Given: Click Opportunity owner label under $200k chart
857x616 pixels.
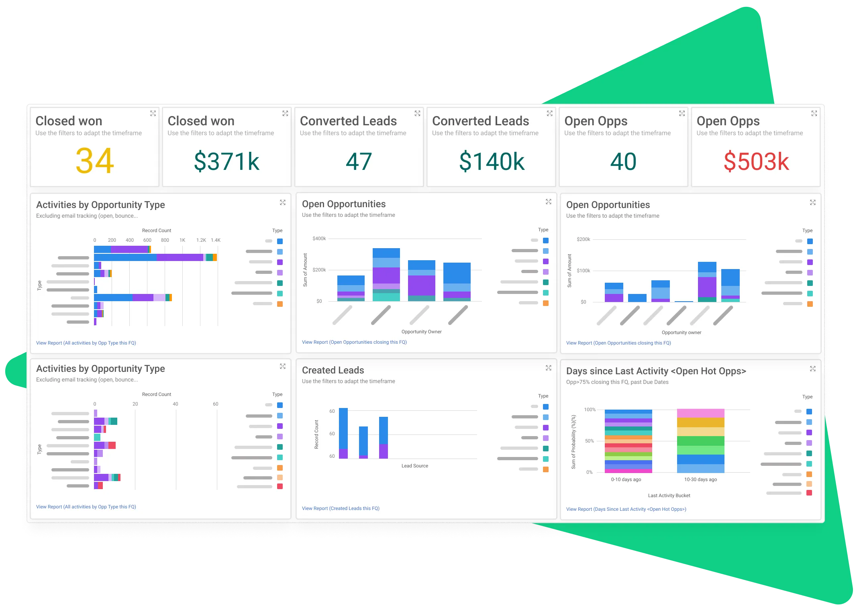Looking at the screenshot, I should [x=682, y=332].
